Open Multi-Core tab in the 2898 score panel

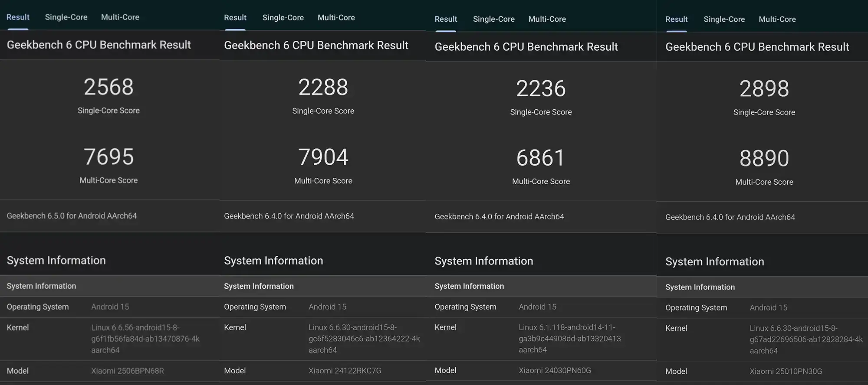click(x=777, y=20)
